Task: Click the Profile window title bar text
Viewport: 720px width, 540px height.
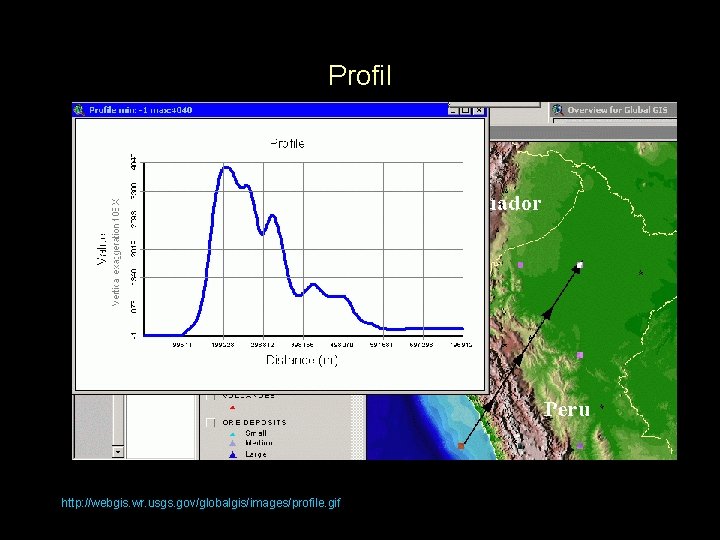Action: (x=141, y=110)
